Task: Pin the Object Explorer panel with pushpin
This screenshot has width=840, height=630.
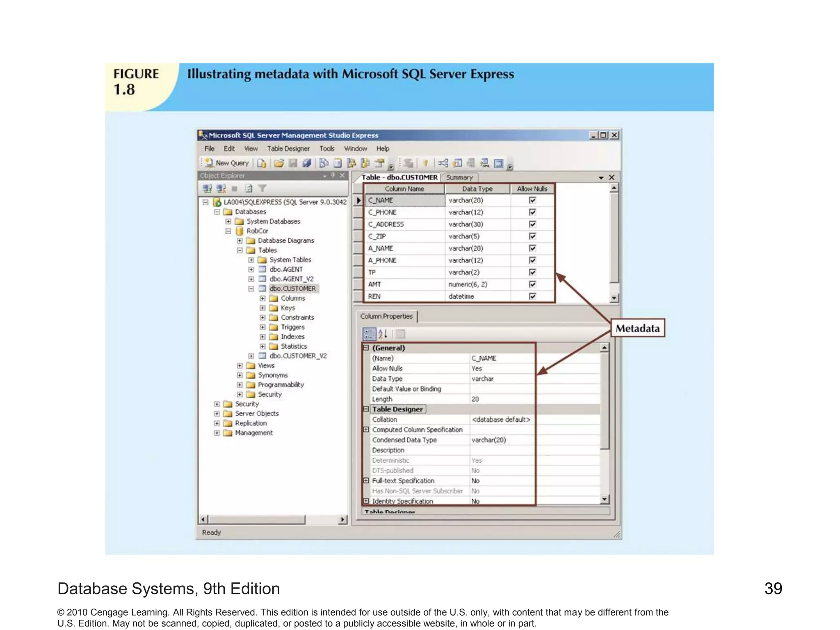Action: pyautogui.click(x=333, y=176)
